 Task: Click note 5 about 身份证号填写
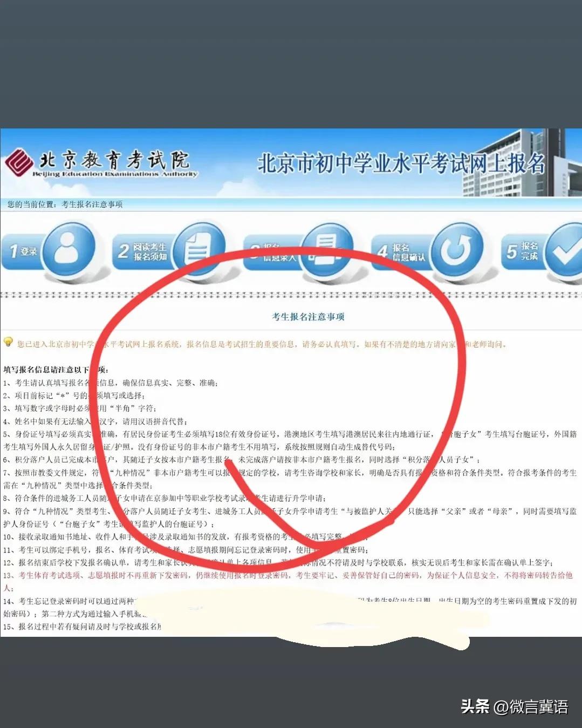290,440
